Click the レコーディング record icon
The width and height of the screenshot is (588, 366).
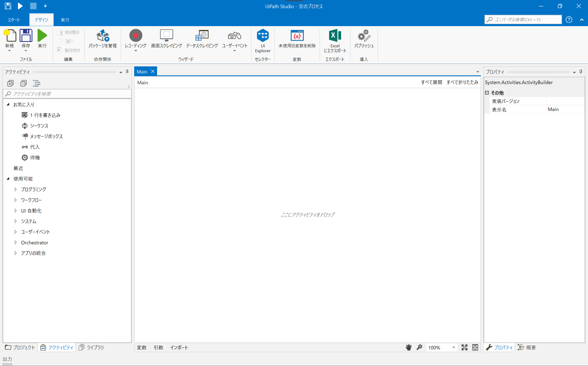(x=136, y=35)
